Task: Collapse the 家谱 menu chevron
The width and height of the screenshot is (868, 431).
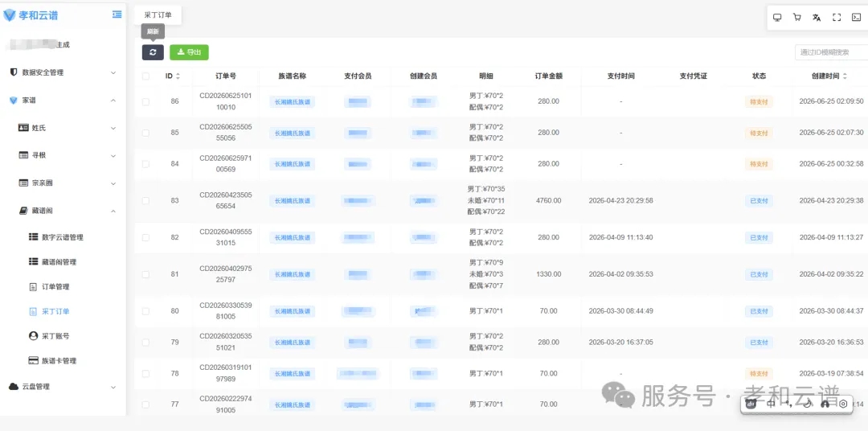Action: 113,101
